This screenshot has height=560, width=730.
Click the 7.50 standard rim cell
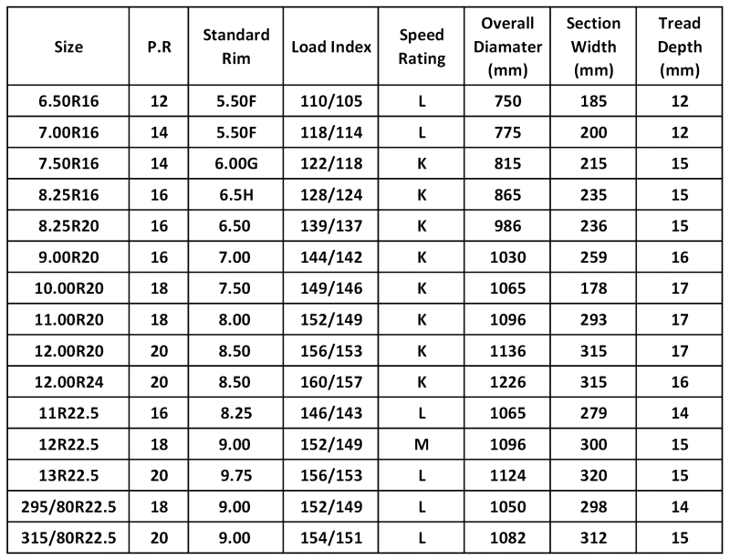click(x=235, y=288)
